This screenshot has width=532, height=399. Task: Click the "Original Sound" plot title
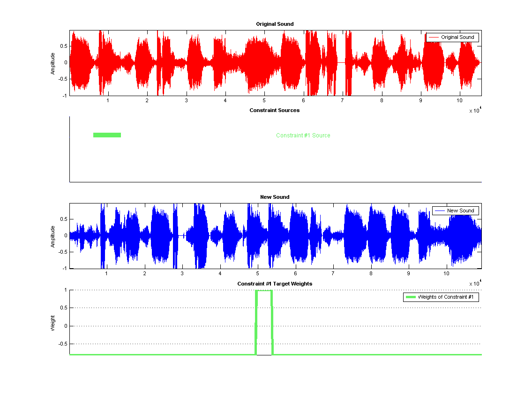coord(275,24)
